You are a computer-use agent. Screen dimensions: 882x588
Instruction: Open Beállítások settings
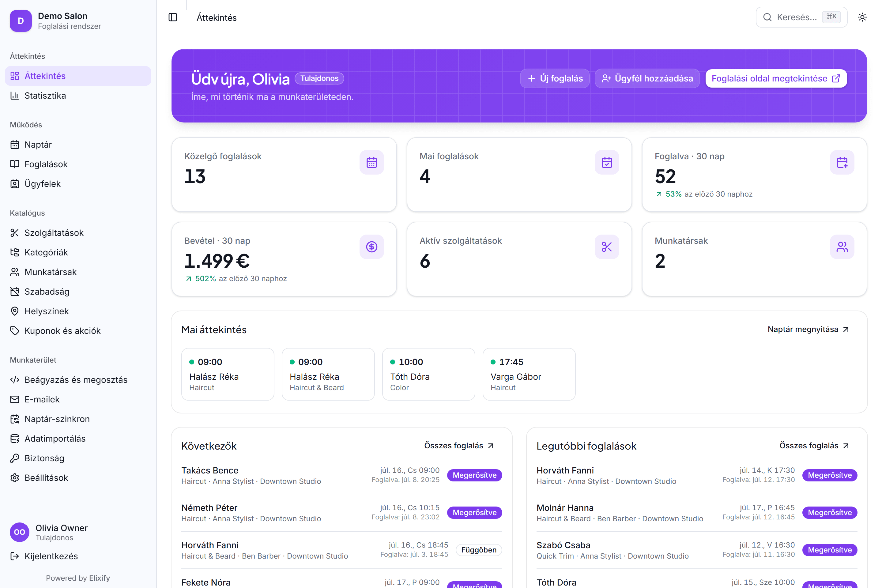[x=78, y=478]
